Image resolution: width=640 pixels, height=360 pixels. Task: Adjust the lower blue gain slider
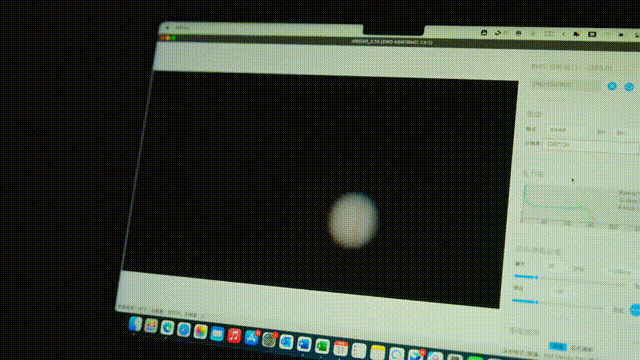(525, 301)
